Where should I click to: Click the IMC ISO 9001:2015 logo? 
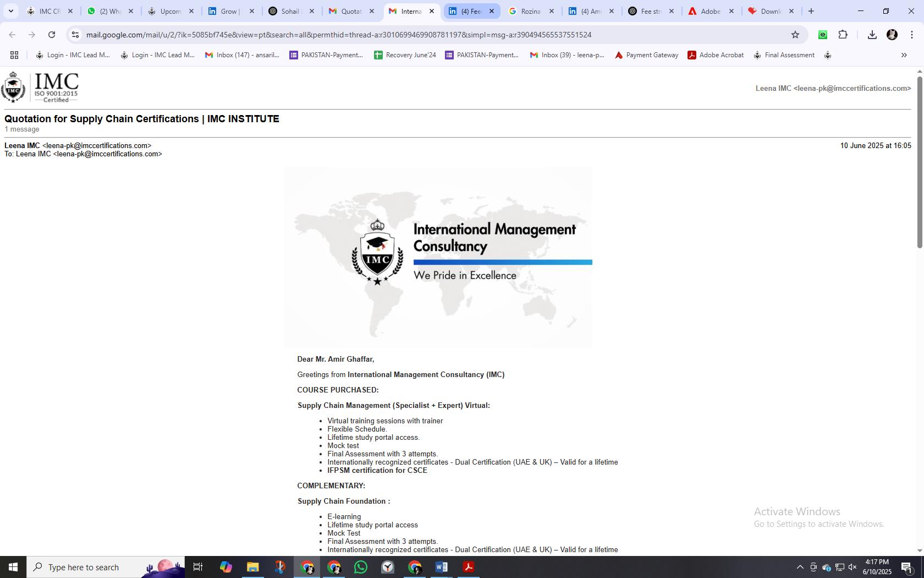tap(40, 87)
